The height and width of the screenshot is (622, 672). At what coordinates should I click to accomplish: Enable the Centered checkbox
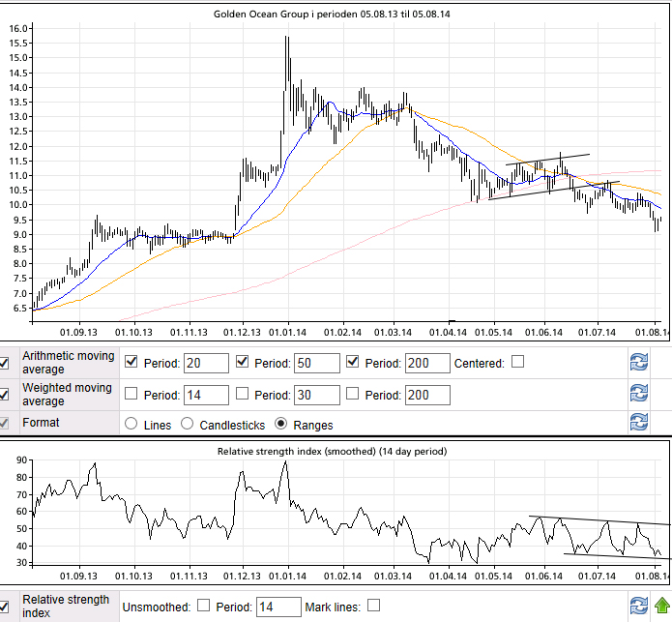tap(518, 362)
